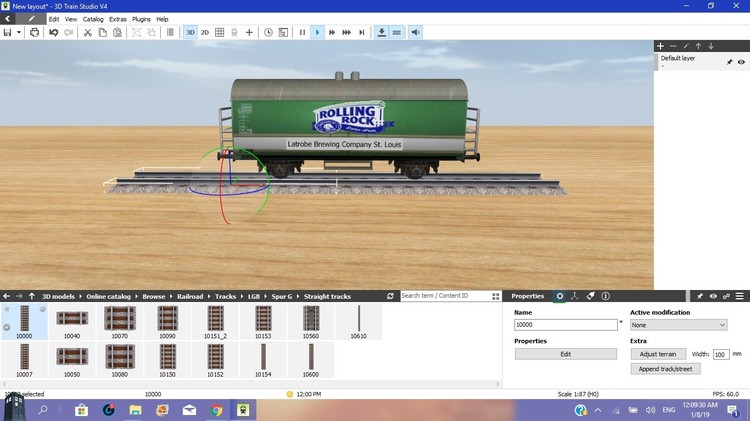Click the Save layout icon
This screenshot has width=750, height=421.
point(7,32)
